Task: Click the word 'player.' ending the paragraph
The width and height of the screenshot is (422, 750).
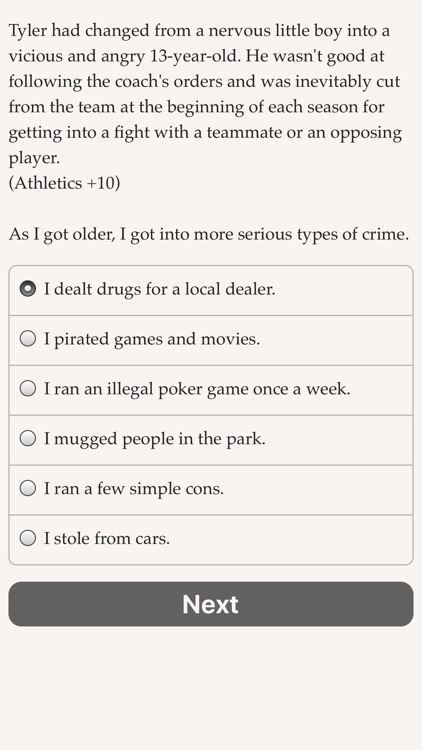Action: tap(34, 159)
